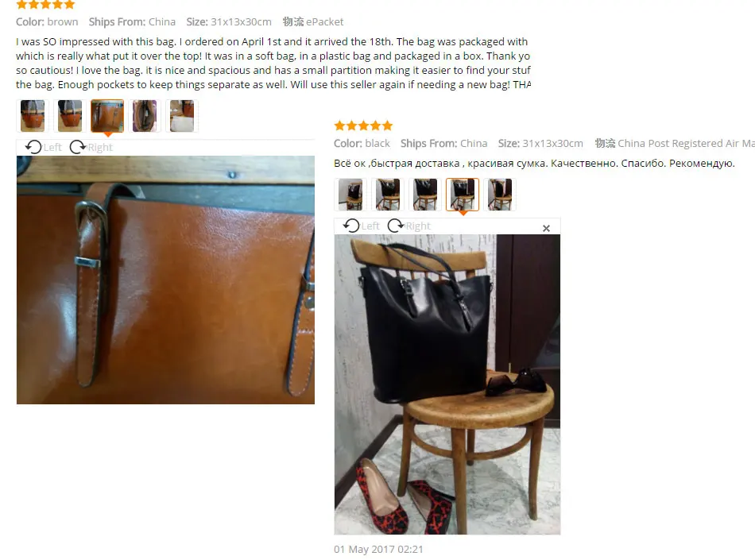Open first black bag review thumbnail
This screenshot has width=755, height=560.
(x=350, y=195)
